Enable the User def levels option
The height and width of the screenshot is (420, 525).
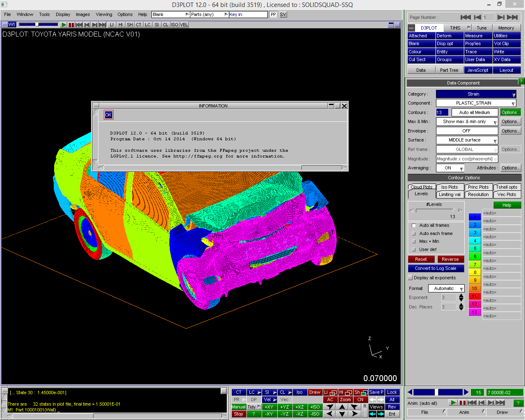click(414, 249)
